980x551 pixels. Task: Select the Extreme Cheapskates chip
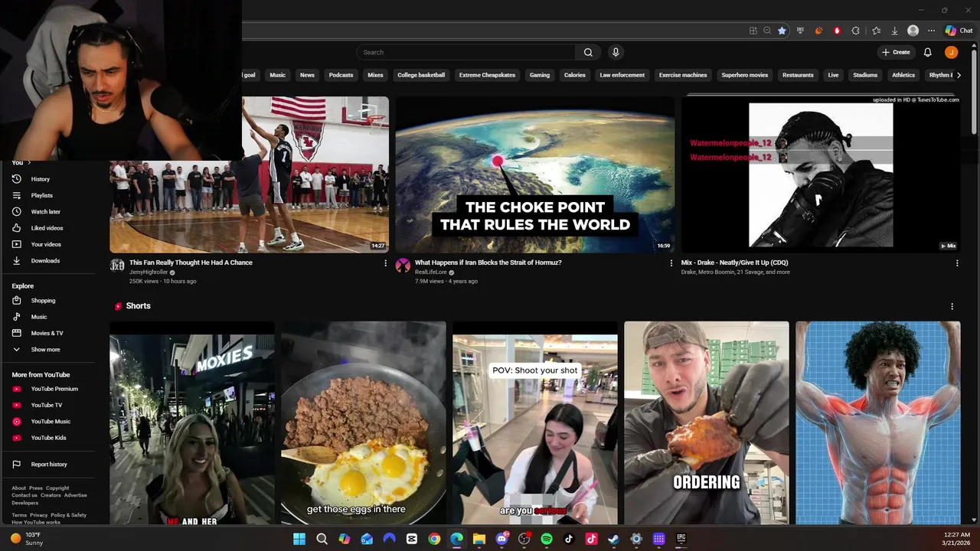pyautogui.click(x=487, y=75)
